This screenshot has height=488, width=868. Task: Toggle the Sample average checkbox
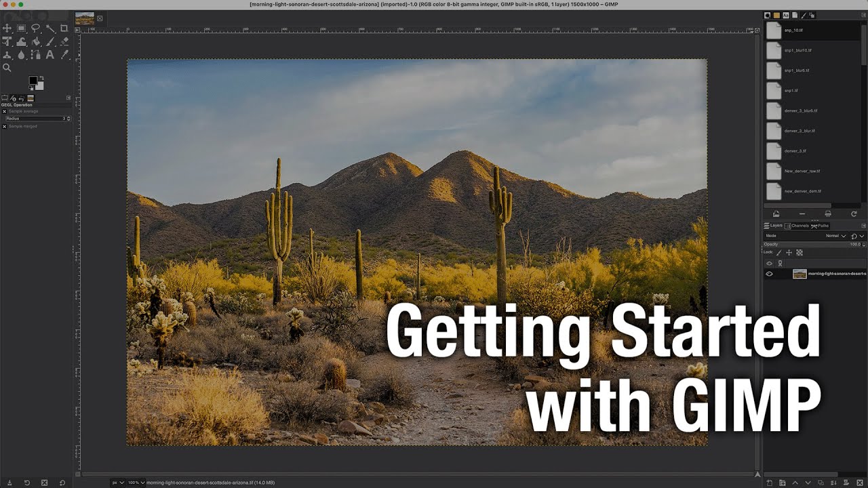(x=4, y=111)
